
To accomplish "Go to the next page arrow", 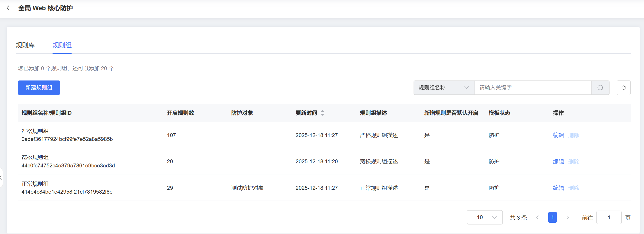I will click(x=568, y=218).
